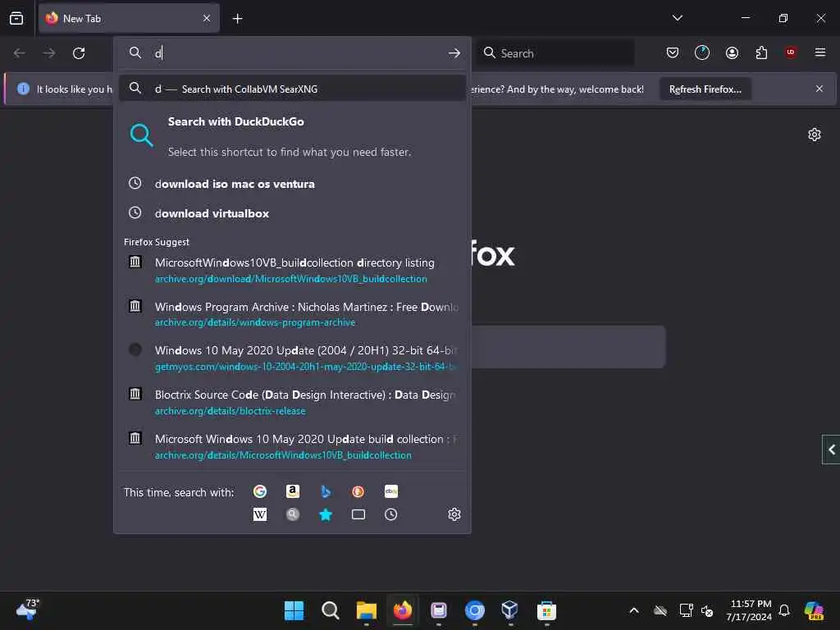840x630 pixels.
Task: Pick the gray magnifier search engine icon
Action: pyautogui.click(x=293, y=515)
